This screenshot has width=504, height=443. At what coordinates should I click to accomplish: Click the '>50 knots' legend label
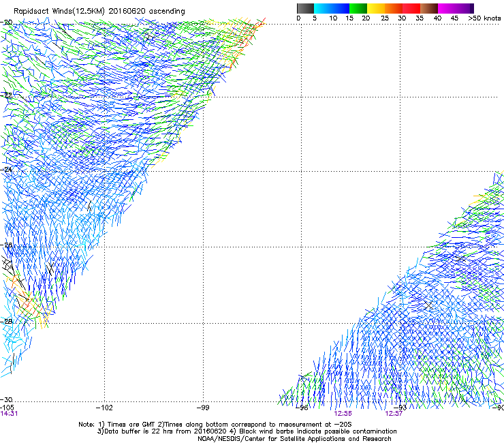pos(484,18)
